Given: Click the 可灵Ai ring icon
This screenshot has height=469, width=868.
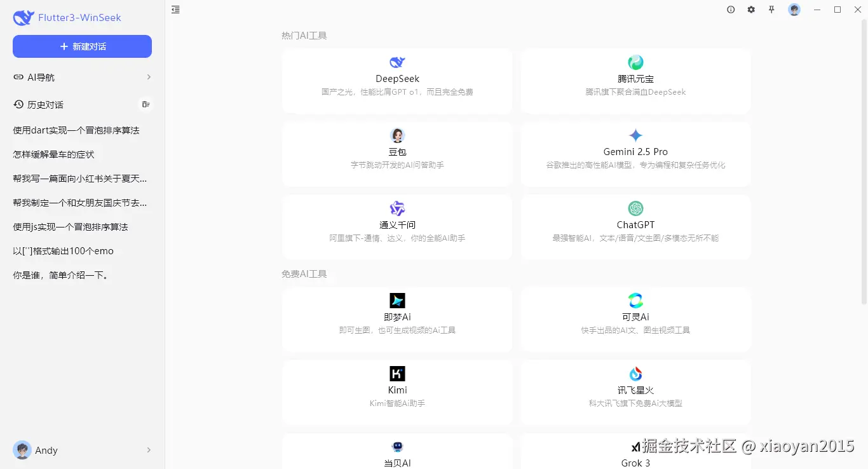Looking at the screenshot, I should tap(635, 301).
